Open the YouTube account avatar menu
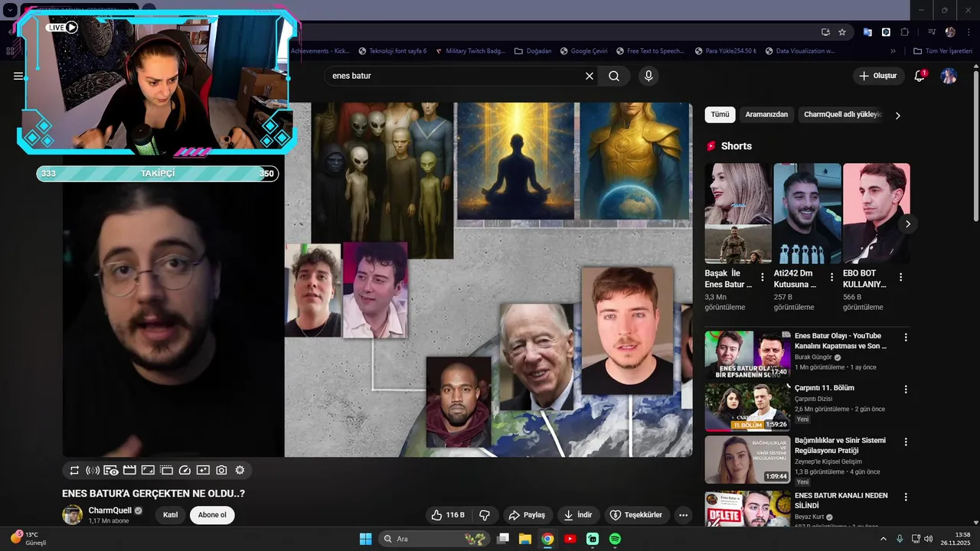 pos(949,76)
